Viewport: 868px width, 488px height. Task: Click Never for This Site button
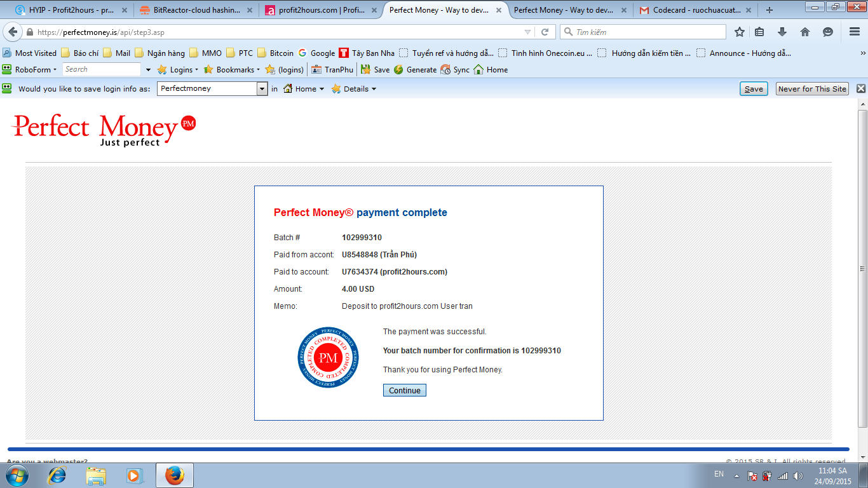click(x=813, y=89)
